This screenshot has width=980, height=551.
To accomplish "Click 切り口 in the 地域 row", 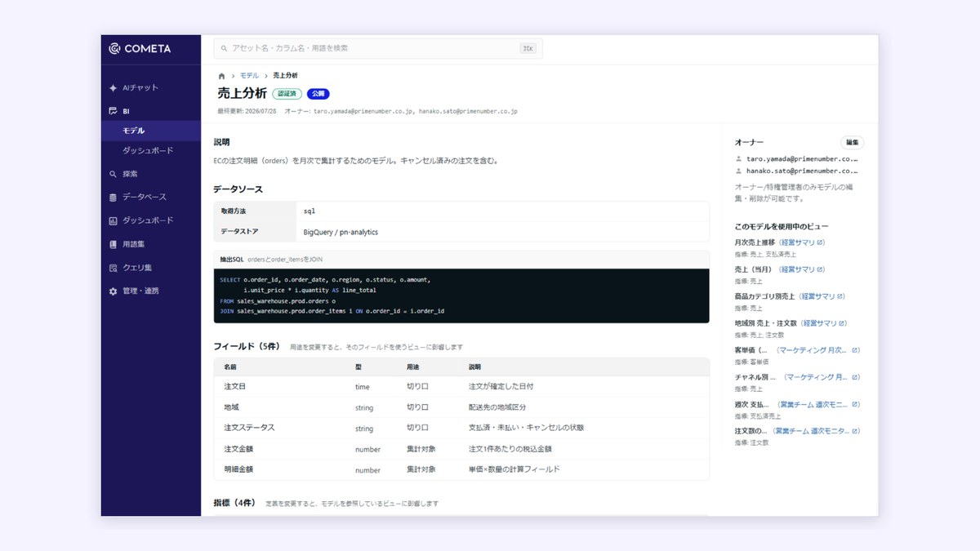I will (417, 407).
